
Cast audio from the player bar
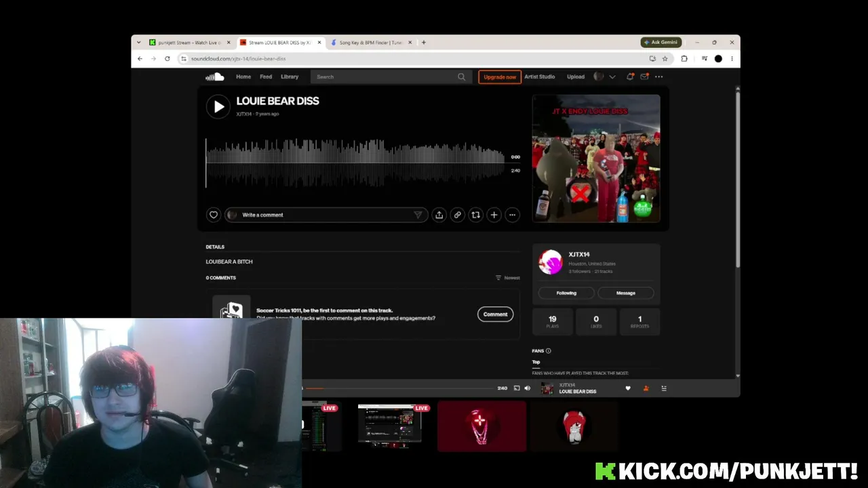coord(517,388)
